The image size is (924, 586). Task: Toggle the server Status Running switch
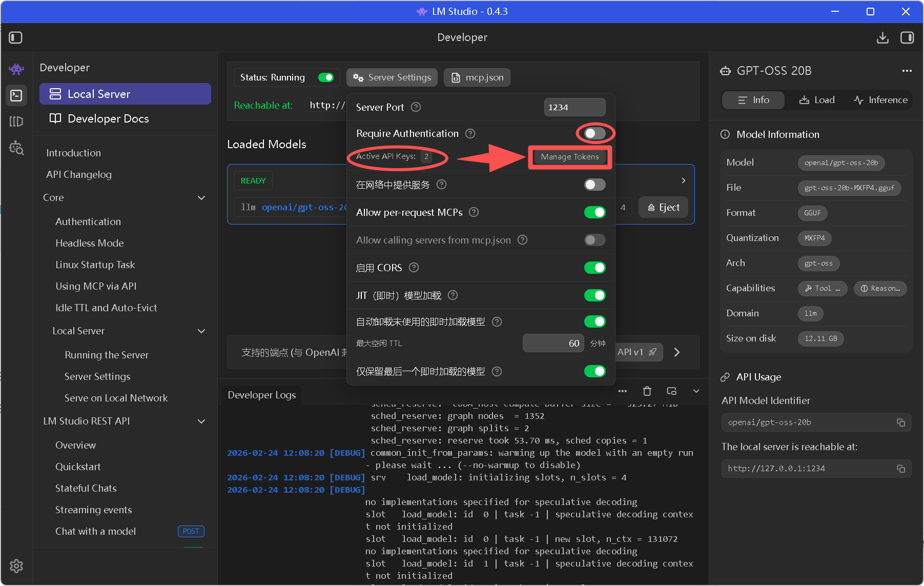(326, 77)
